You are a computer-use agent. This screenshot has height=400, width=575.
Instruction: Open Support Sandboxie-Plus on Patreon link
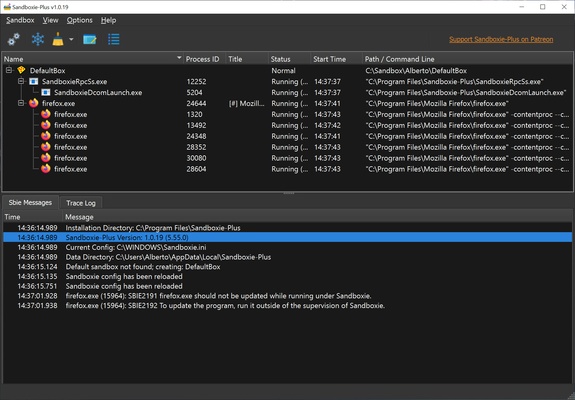pos(501,39)
